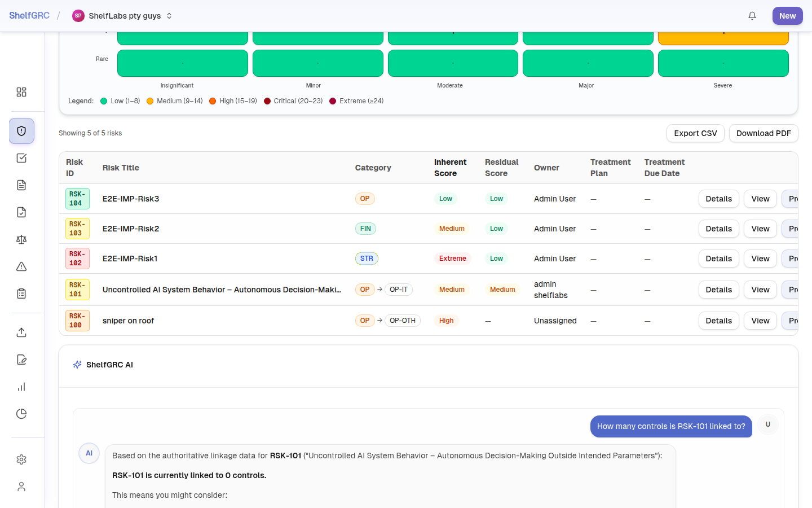Click View for RSK-101 row
The height and width of the screenshot is (508, 812).
tap(760, 290)
